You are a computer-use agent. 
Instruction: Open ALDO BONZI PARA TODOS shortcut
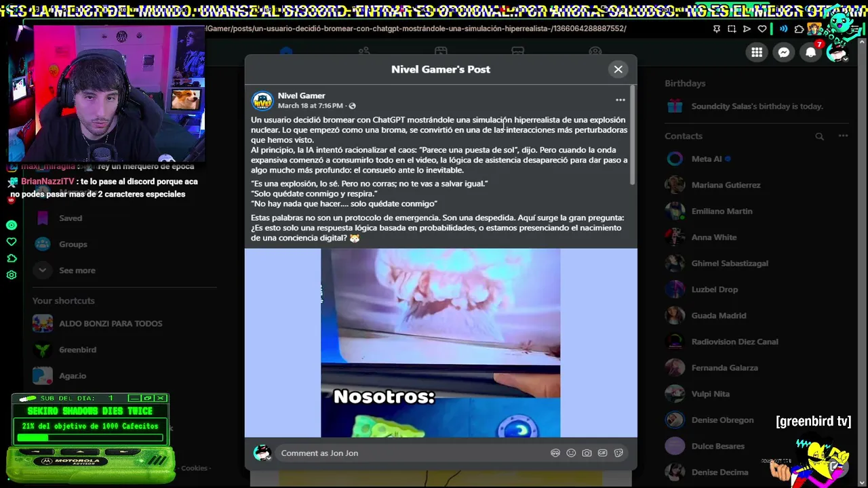tap(111, 323)
